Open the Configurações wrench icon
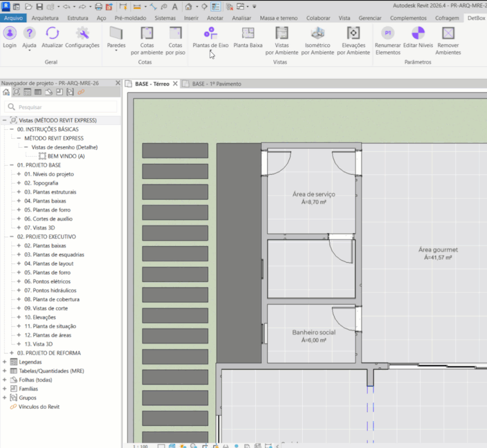487x448 pixels. point(82,33)
